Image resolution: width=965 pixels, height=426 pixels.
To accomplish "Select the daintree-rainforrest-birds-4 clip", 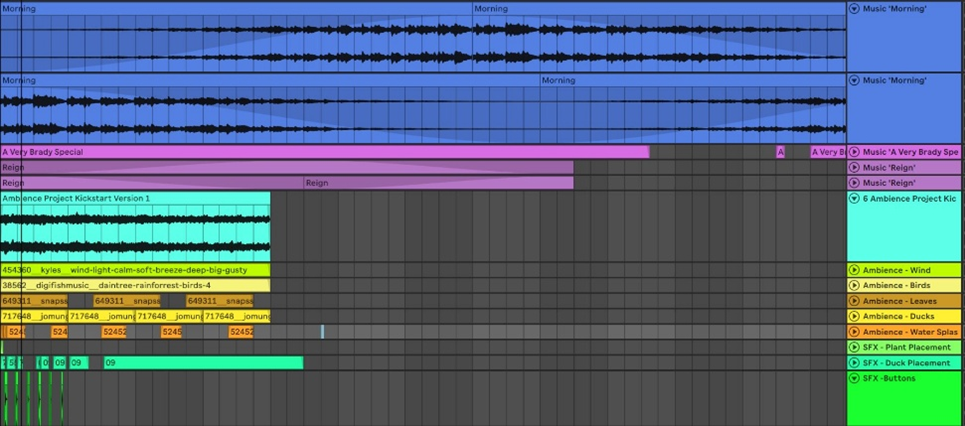I will (135, 286).
